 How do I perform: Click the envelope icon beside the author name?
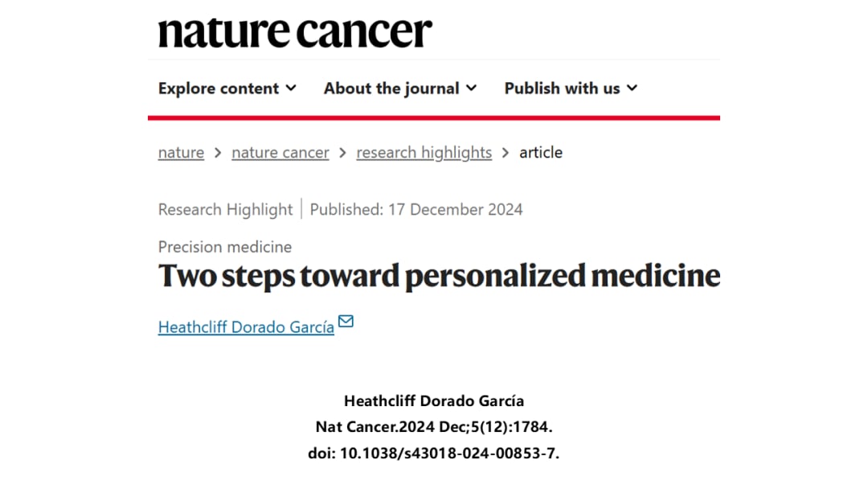coord(346,322)
